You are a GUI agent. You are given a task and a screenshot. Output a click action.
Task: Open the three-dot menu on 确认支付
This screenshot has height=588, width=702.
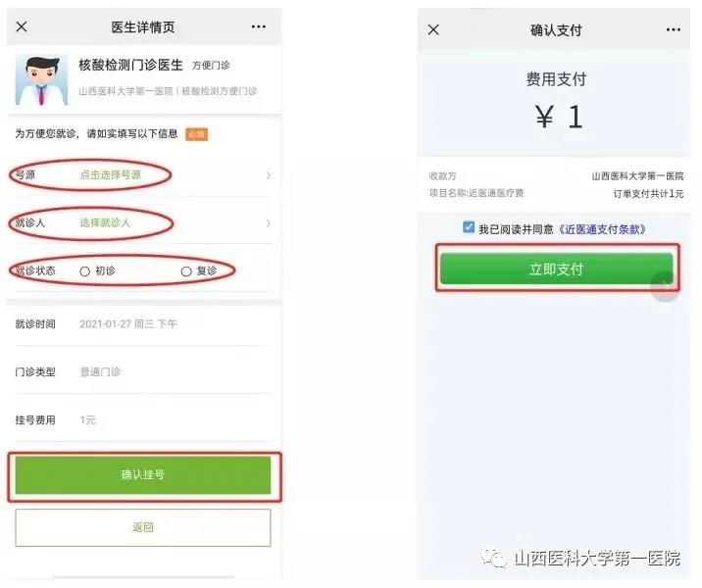[x=673, y=30]
